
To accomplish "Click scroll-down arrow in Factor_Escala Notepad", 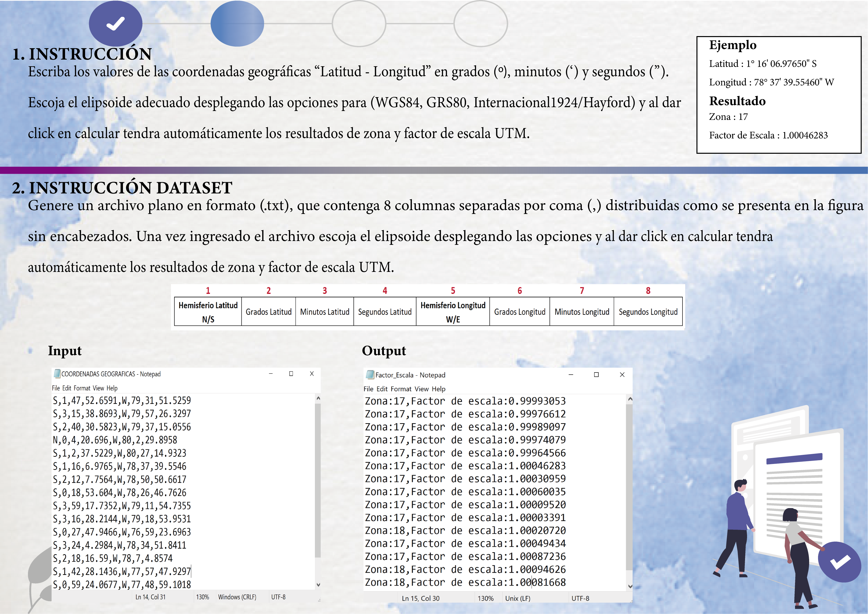I will click(x=630, y=586).
